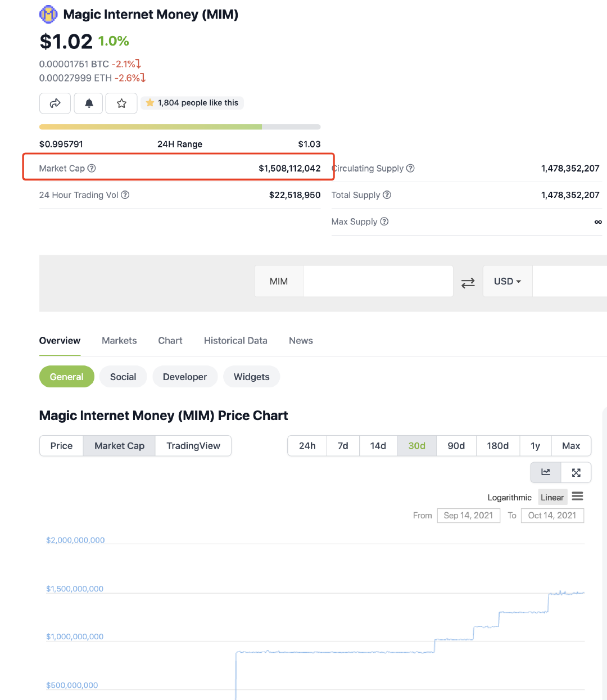Toggle chart to Price view

[x=61, y=446]
